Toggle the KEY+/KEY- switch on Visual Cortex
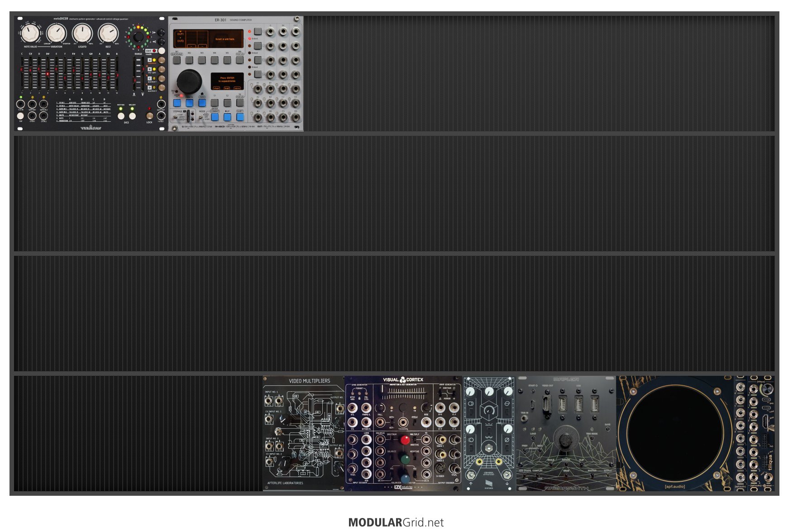 (392, 423)
